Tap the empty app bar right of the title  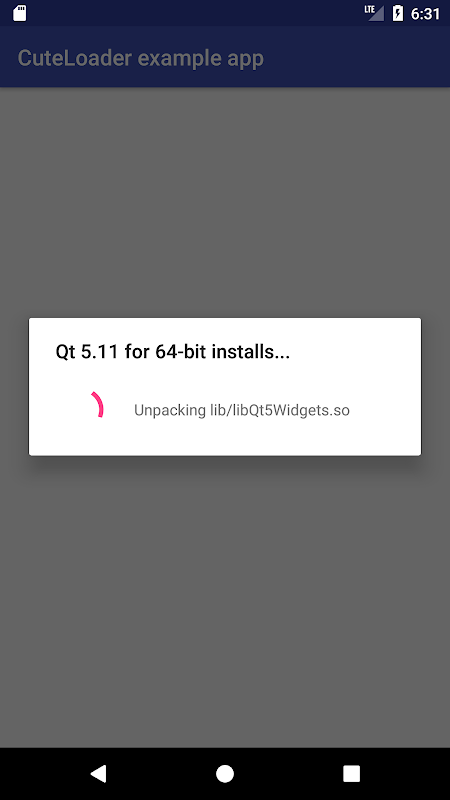click(357, 57)
